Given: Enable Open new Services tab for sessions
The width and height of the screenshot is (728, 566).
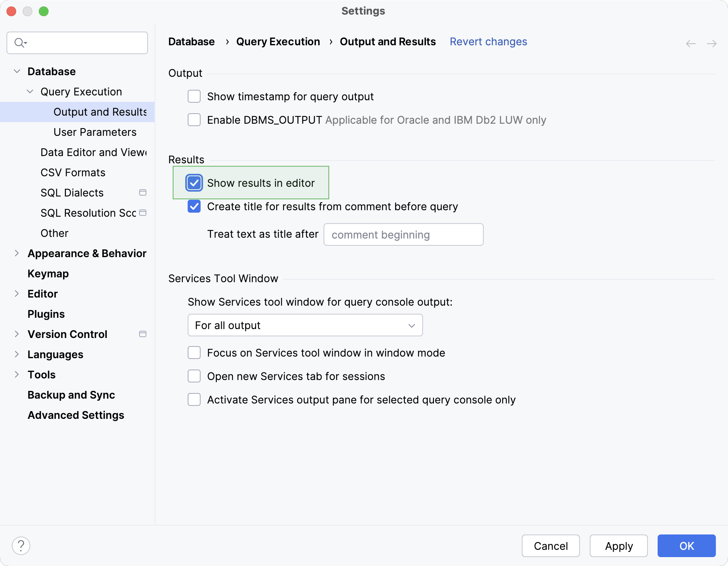Looking at the screenshot, I should (x=194, y=376).
